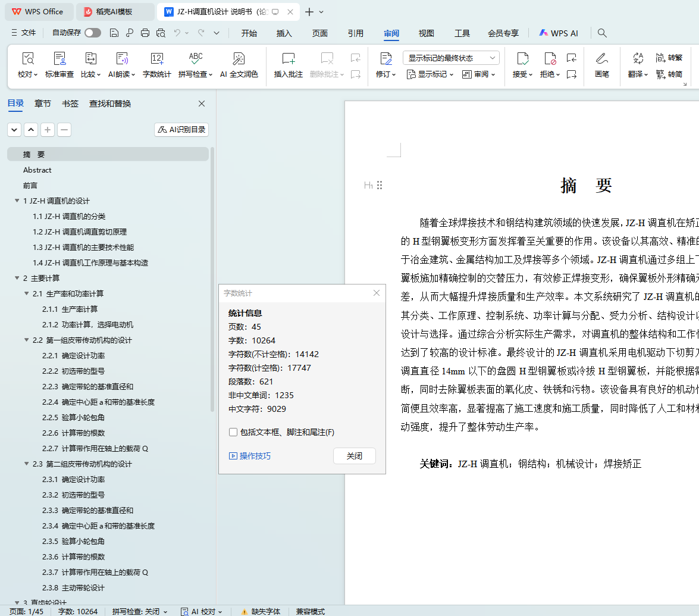This screenshot has width=699, height=616.
Task: Switch to the 视图 ribbon tab
Action: pyautogui.click(x=426, y=33)
